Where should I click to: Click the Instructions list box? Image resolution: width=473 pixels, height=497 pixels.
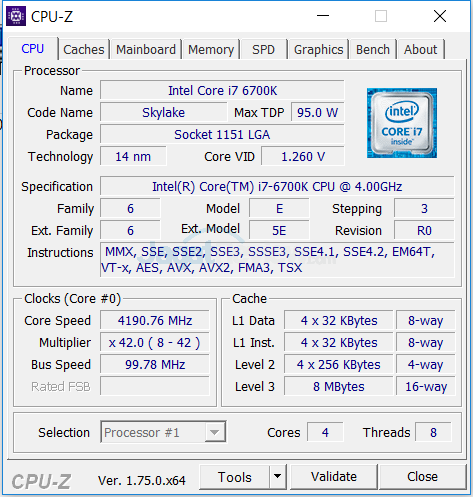click(x=277, y=260)
